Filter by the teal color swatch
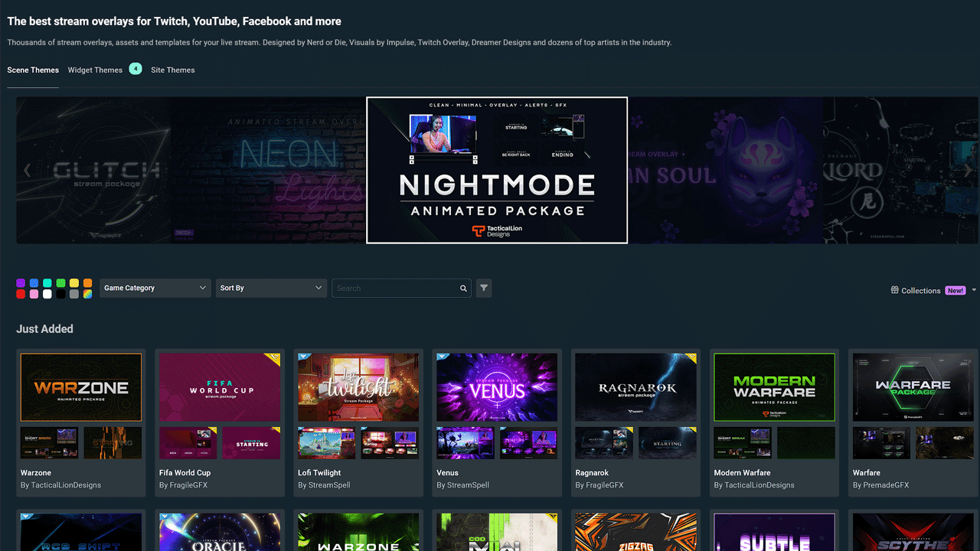 point(47,283)
